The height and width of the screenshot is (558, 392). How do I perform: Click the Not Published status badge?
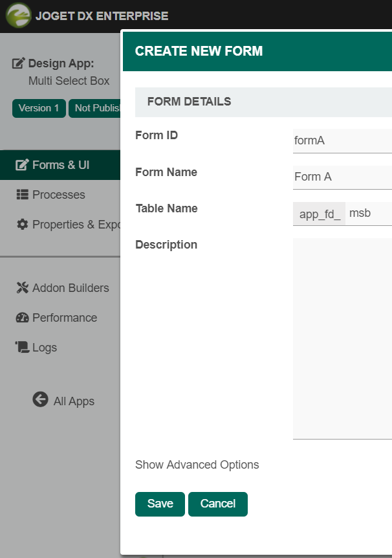95,108
